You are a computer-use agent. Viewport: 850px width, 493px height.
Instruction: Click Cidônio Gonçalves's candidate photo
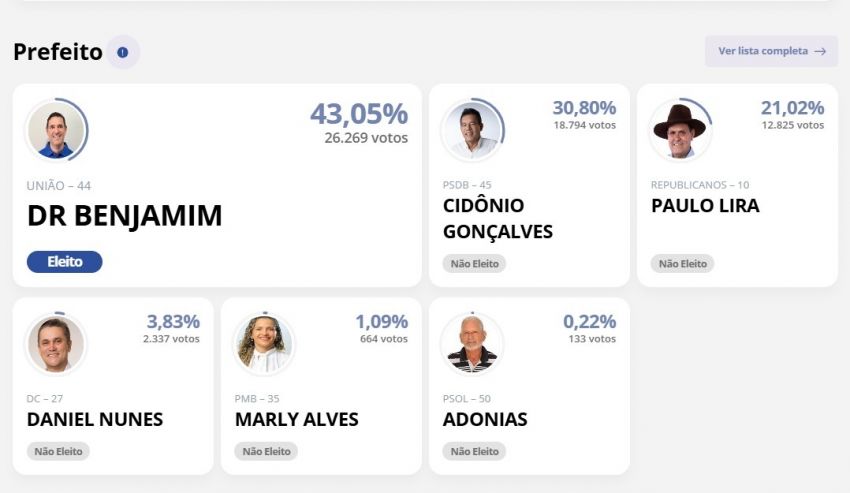click(x=471, y=130)
